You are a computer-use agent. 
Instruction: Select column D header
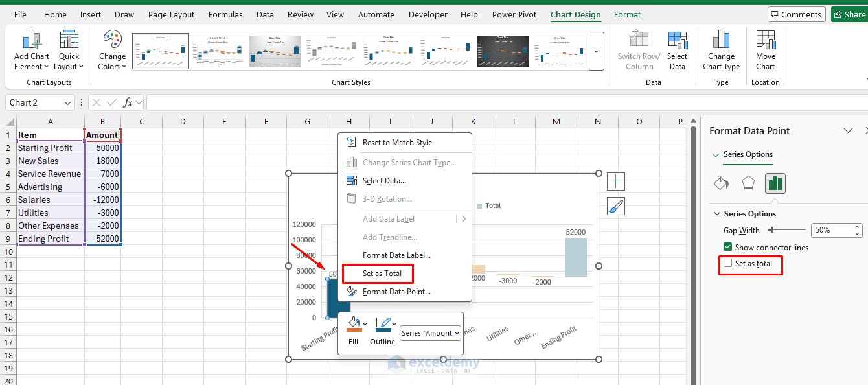[x=183, y=121]
